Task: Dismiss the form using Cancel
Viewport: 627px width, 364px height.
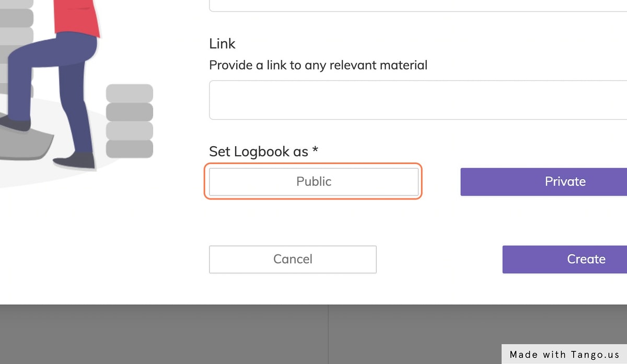Action: (293, 259)
